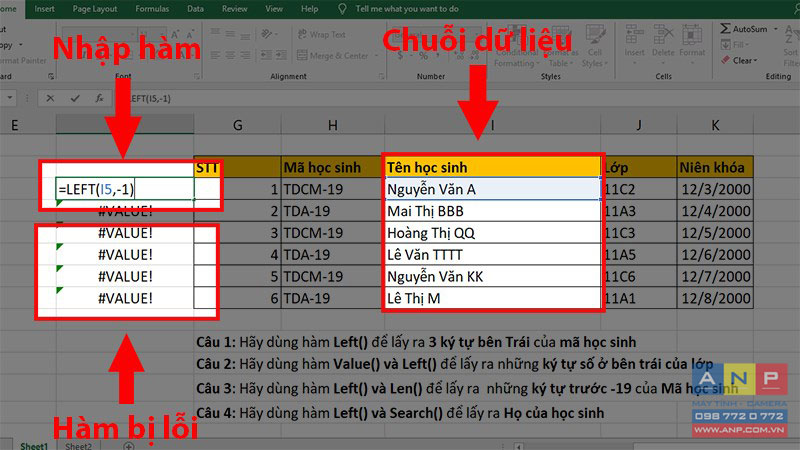Click the Format cells icon
Viewport: 800px width, 450px height.
pyautogui.click(x=692, y=35)
